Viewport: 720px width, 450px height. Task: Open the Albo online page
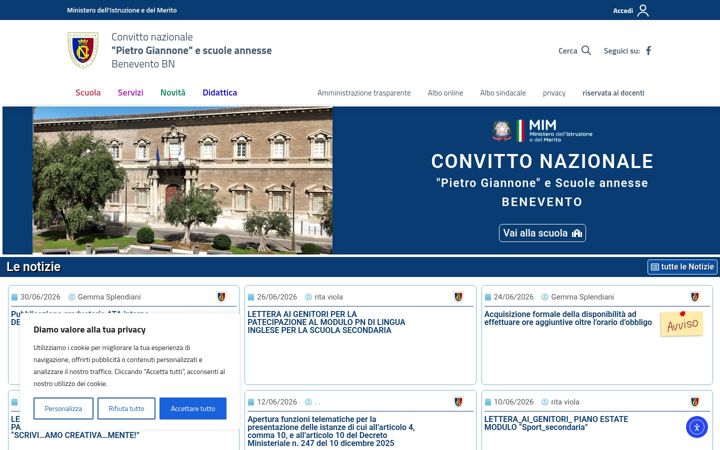(445, 93)
